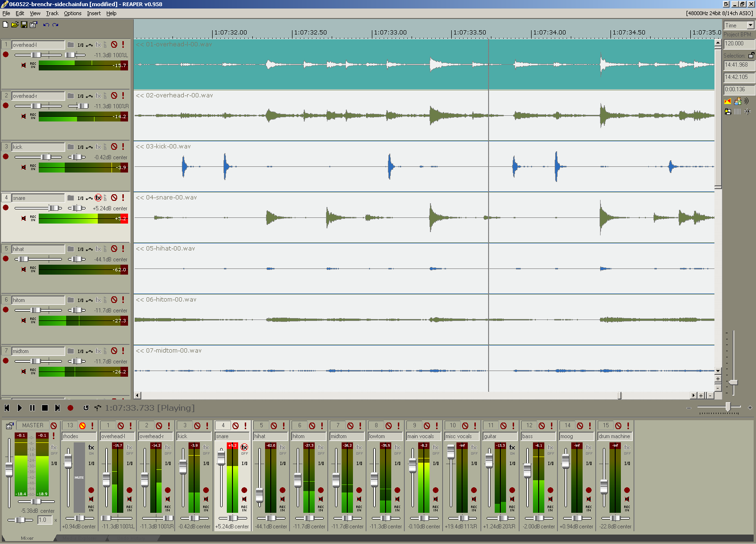Go to project start in transport
Viewport: 756px width, 544px height.
tap(7, 408)
